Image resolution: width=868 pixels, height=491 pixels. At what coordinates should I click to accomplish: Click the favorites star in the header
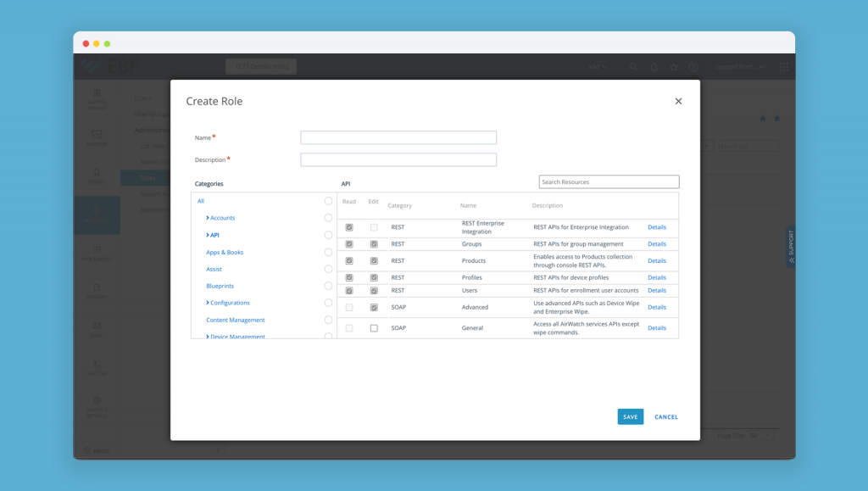674,67
